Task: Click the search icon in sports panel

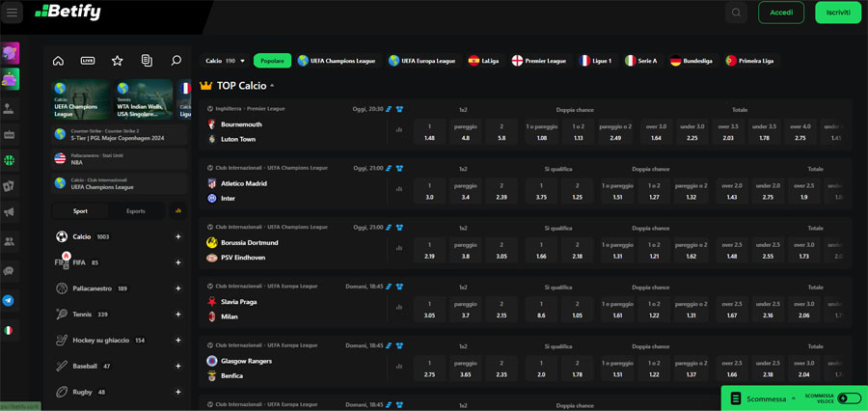Action: tap(176, 61)
